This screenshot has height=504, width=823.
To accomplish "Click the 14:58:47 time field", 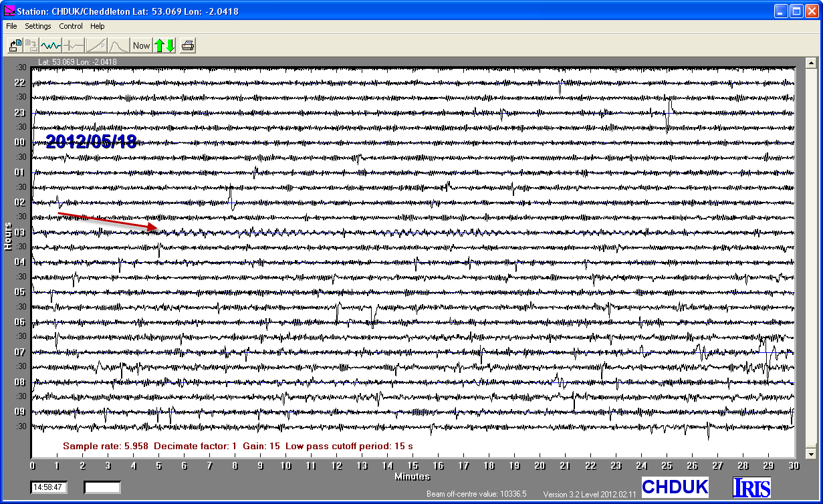I will (49, 487).
